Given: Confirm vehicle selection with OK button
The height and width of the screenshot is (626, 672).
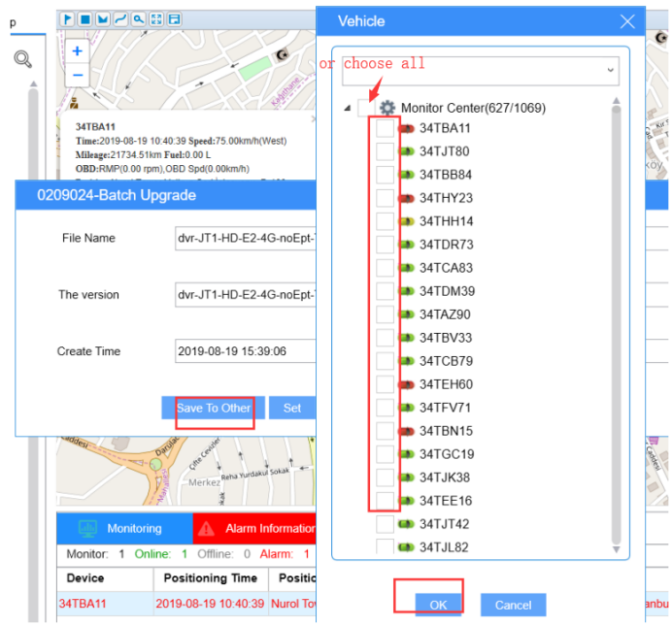Looking at the screenshot, I should coord(438,605).
